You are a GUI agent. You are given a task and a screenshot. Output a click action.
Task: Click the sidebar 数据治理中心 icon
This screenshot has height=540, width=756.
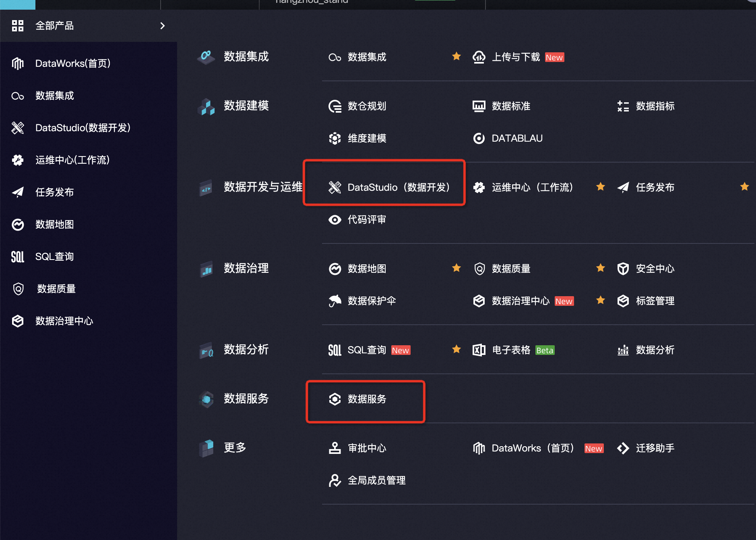point(18,321)
